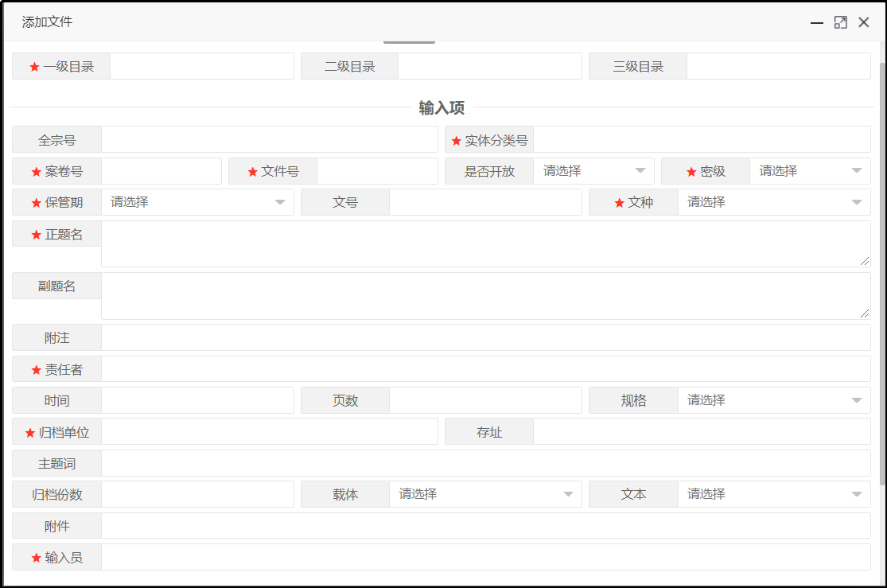887x588 pixels.
Task: Open the 保管期 select box
Action: click(x=197, y=202)
